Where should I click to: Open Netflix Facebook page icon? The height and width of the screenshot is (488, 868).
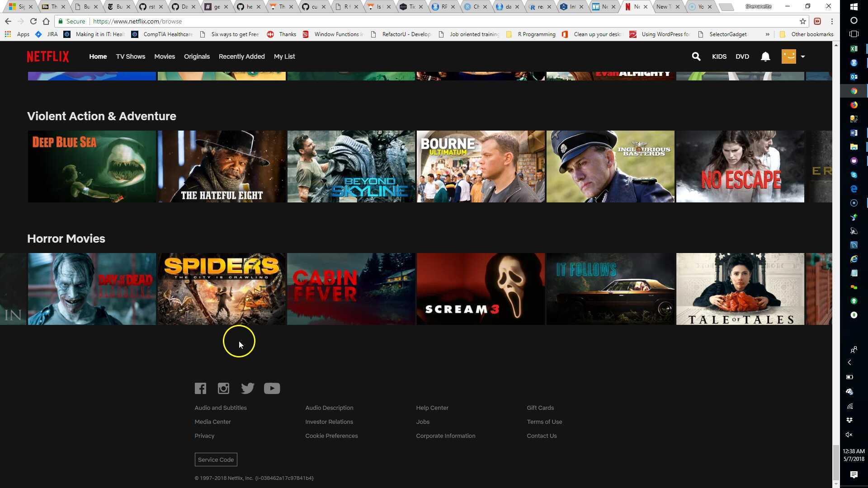click(200, 389)
